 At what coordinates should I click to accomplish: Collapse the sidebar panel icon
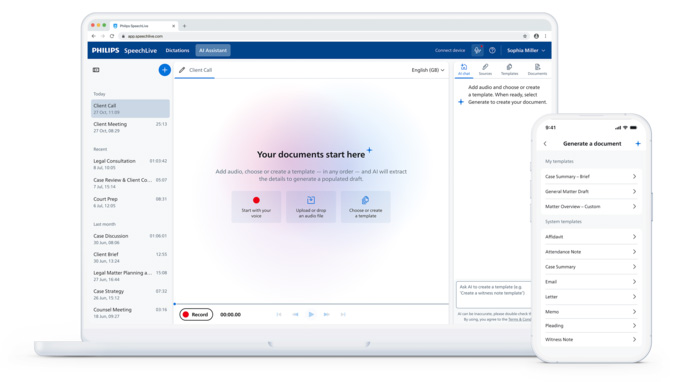click(x=96, y=70)
